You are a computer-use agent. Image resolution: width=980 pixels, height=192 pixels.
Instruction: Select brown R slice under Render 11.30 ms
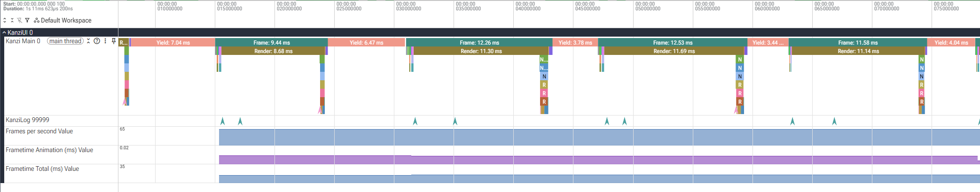click(x=544, y=102)
